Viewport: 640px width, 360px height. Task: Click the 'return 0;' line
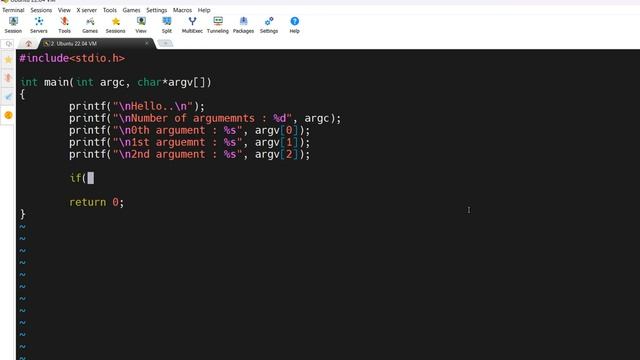point(96,202)
